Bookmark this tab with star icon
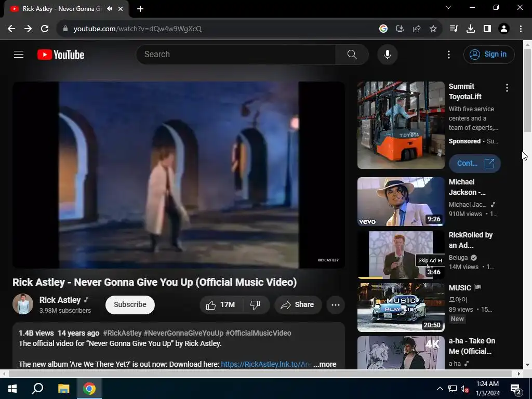The height and width of the screenshot is (399, 532). pyautogui.click(x=433, y=29)
